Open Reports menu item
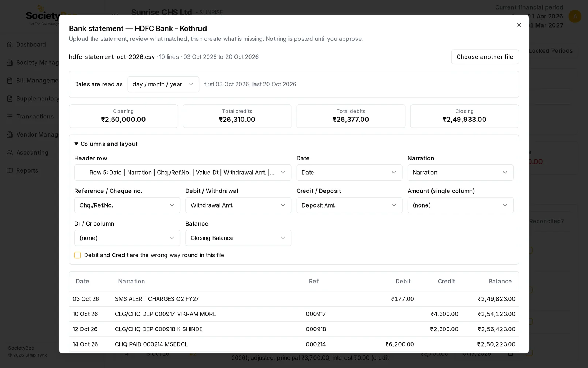This screenshot has width=588, height=368. tap(27, 170)
